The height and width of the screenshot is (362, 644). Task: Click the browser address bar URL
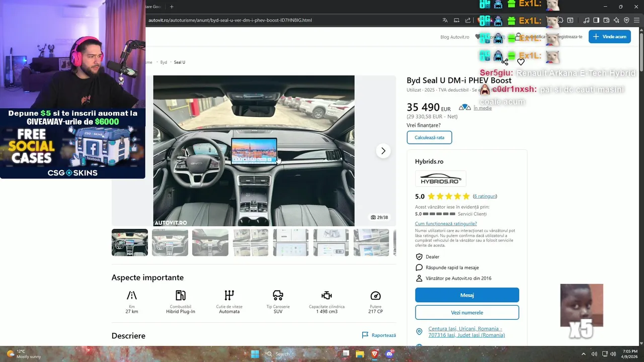pos(230,20)
